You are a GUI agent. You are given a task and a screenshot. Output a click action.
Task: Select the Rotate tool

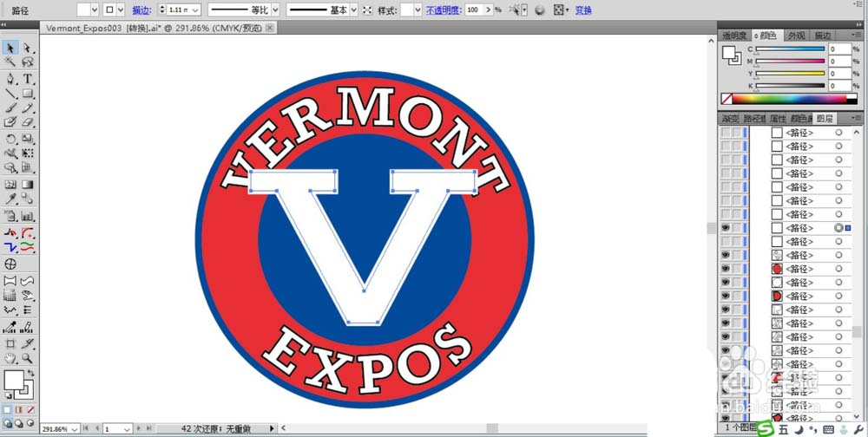[x=10, y=139]
